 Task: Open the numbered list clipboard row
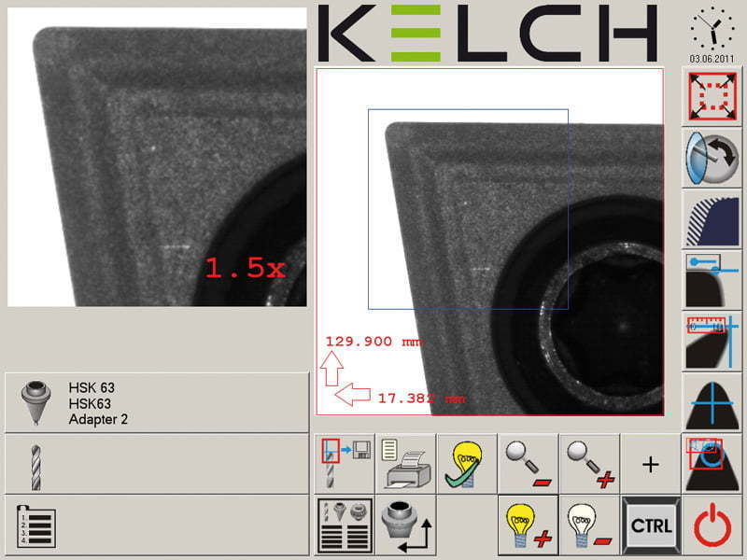point(157,525)
